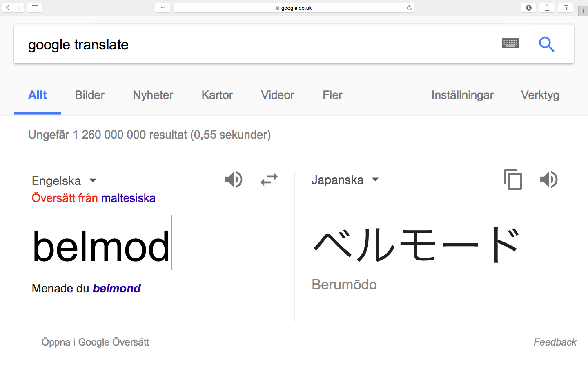The image size is (588, 368).
Task: Click the Safari back arrow button
Action: pos(8,8)
